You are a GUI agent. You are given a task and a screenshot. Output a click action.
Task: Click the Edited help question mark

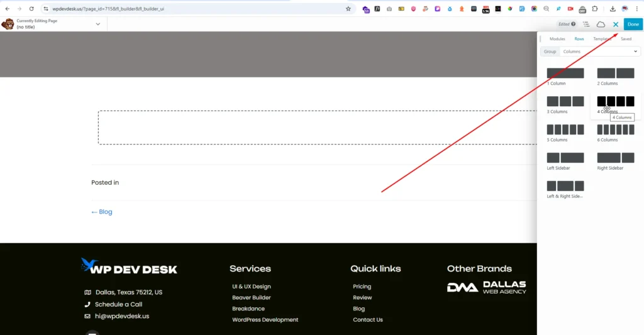(x=573, y=24)
